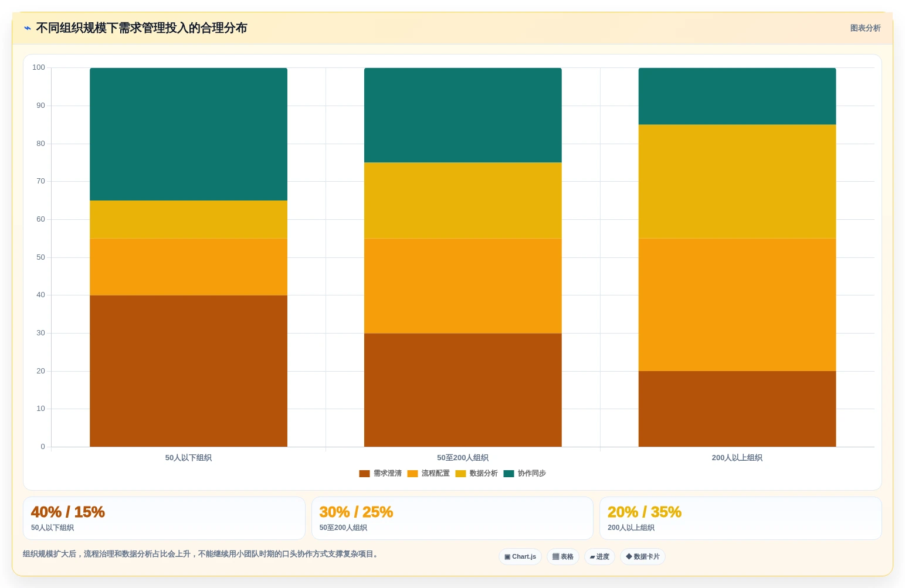Click 协作同步 teal segment for 50至200人组织
Image resolution: width=905 pixels, height=588 pixels.
pos(463,115)
